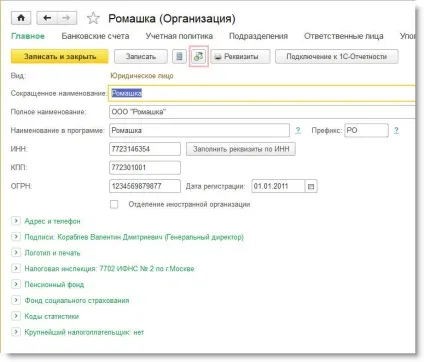Click the Записать и закрыть button
The width and height of the screenshot is (424, 362).
(60, 57)
